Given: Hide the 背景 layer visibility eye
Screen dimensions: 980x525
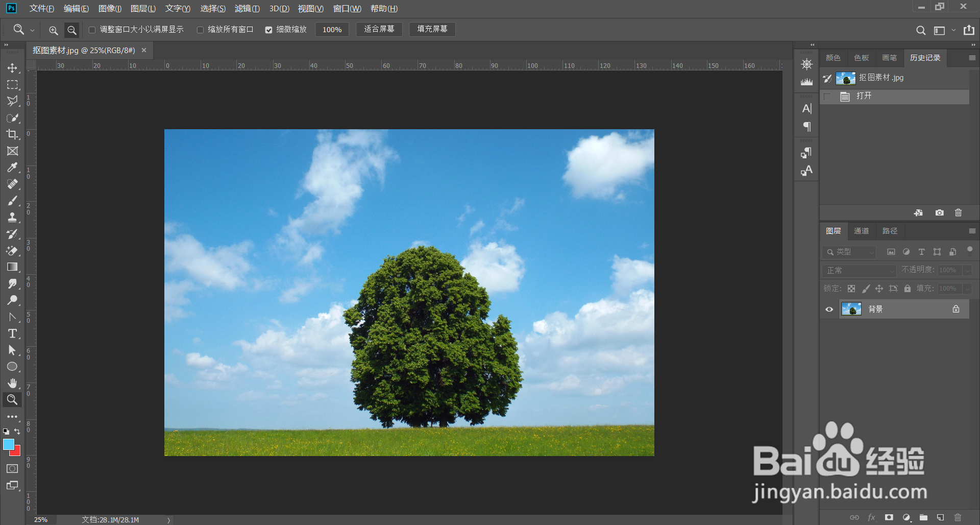Looking at the screenshot, I should point(829,309).
